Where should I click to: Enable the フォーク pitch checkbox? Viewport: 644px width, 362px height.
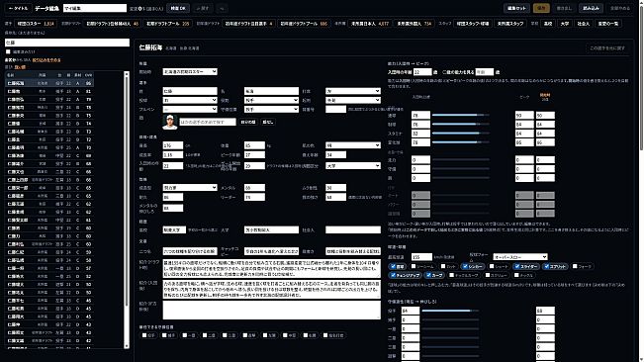(575, 266)
